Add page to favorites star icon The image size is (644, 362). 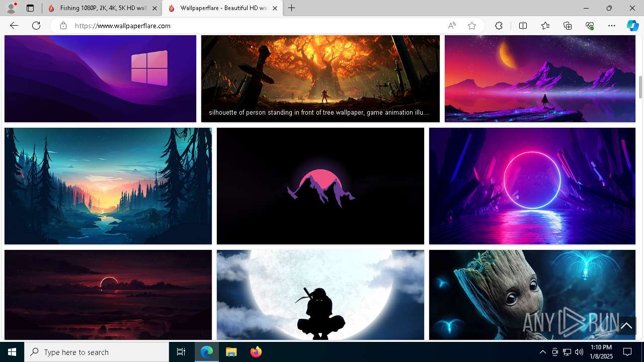click(472, 26)
